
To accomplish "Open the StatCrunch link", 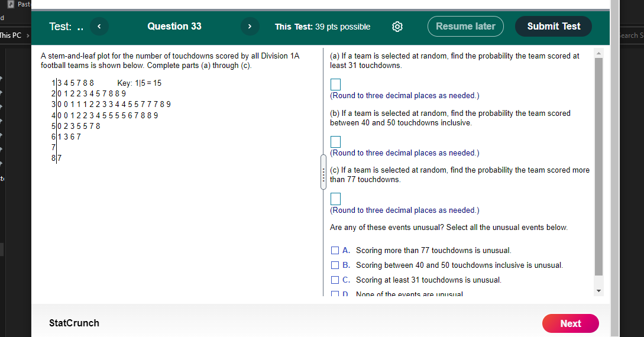I will tap(75, 323).
